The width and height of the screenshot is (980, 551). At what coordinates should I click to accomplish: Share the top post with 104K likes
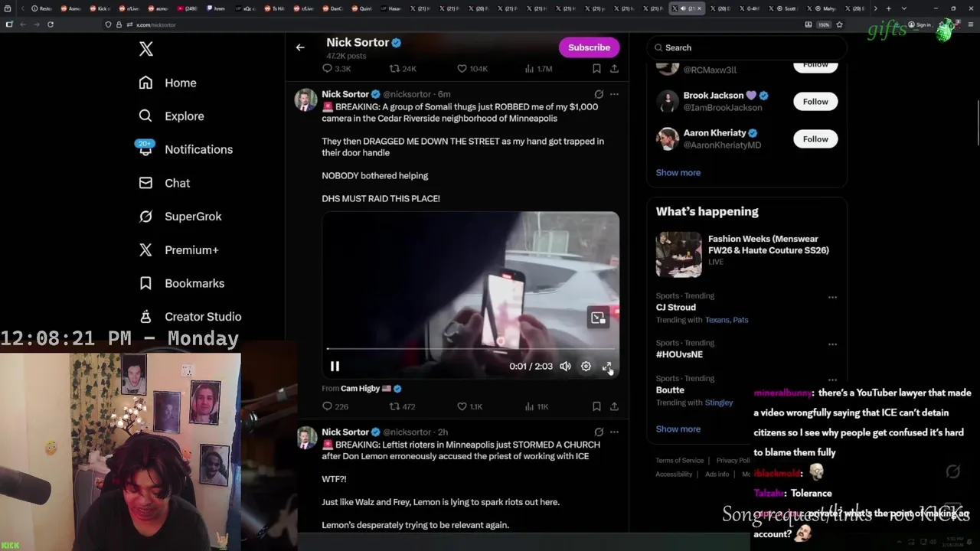tap(614, 68)
